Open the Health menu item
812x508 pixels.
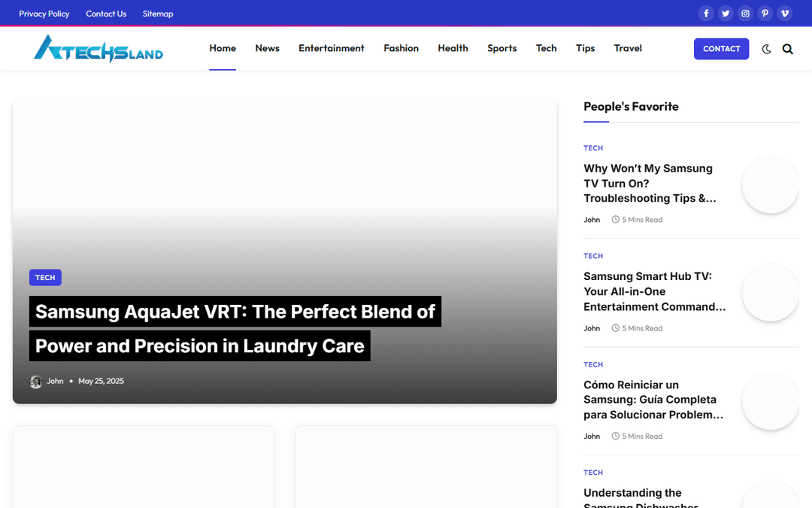click(453, 48)
